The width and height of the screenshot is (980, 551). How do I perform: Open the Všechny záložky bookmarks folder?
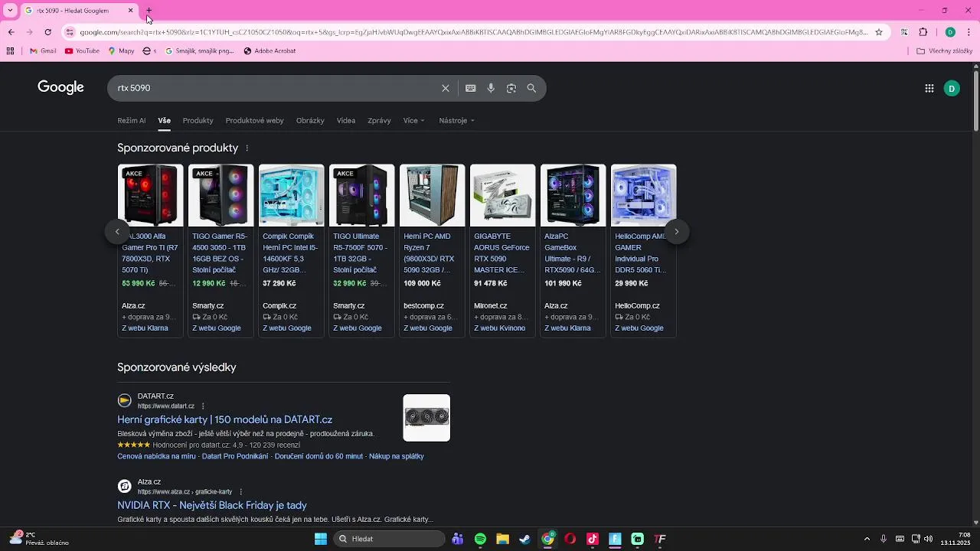(944, 51)
